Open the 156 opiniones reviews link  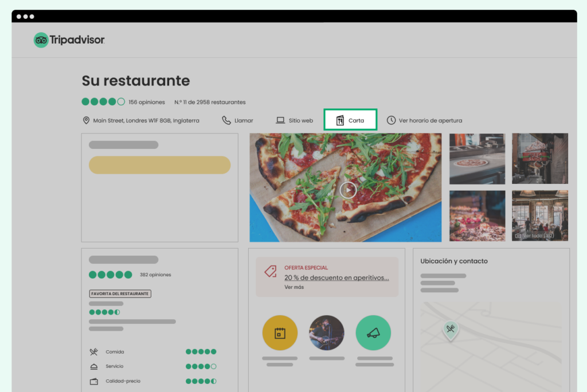147,102
